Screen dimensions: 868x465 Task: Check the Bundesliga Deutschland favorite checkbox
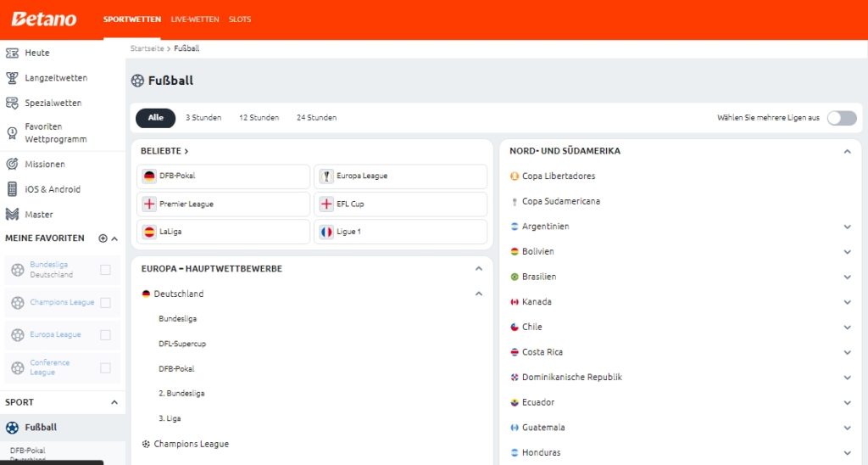(105, 270)
